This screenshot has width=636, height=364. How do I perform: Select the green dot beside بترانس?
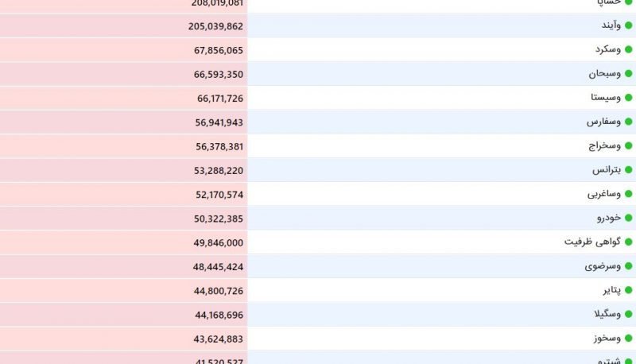(x=628, y=170)
